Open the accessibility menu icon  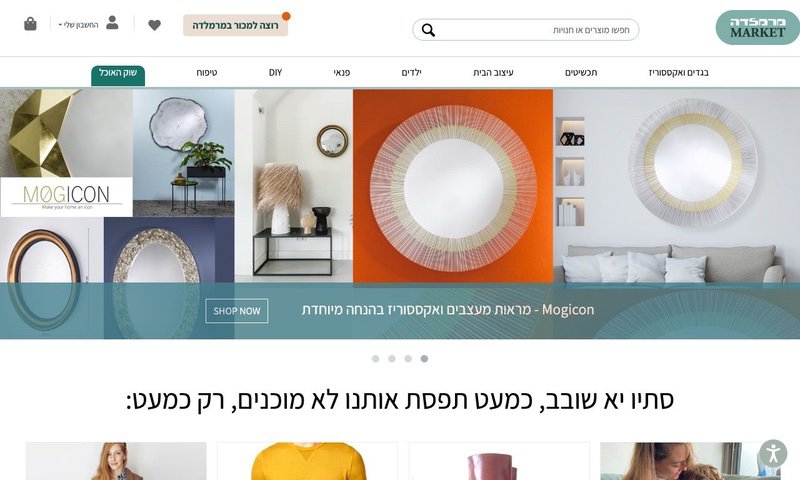pyautogui.click(x=773, y=453)
